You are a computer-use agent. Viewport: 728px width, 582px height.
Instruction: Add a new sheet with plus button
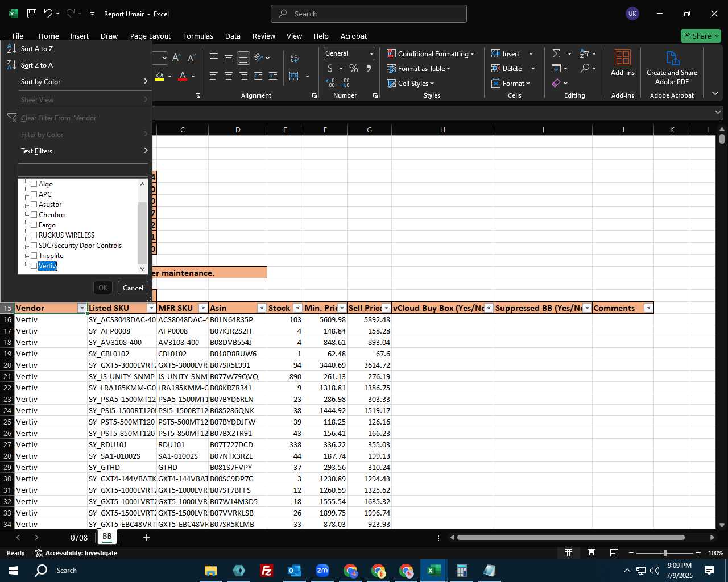tap(146, 537)
